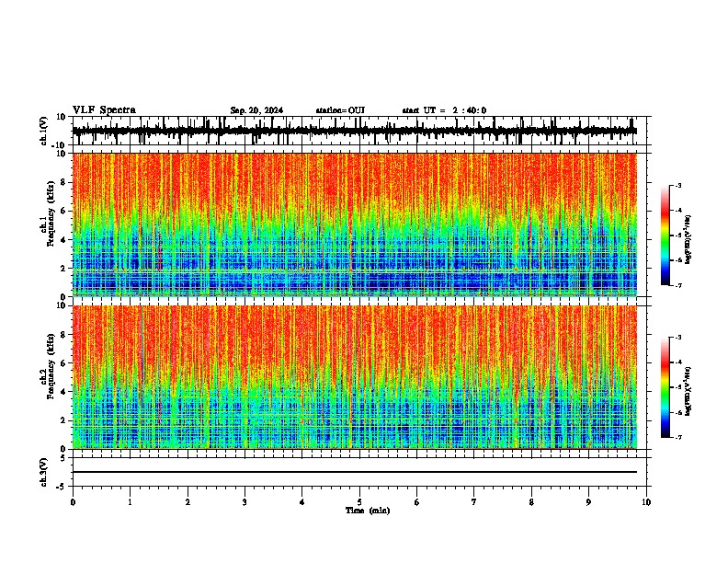Click the "2" kHz tick on ch.1 frequency axis
Viewport: 728px width, 563px height.
[x=64, y=269]
